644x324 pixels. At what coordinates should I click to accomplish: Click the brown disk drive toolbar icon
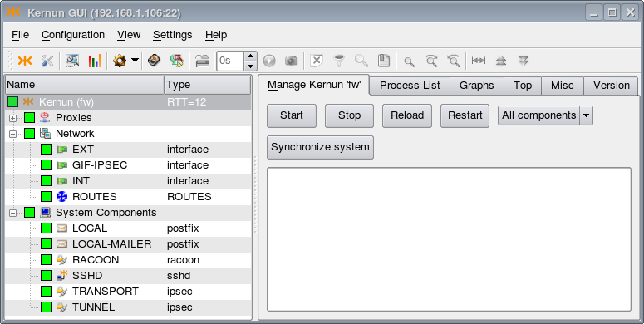point(154,61)
